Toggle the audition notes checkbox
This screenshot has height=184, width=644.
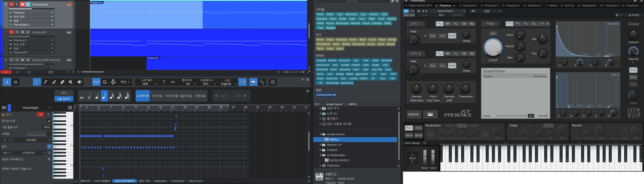pos(49,121)
